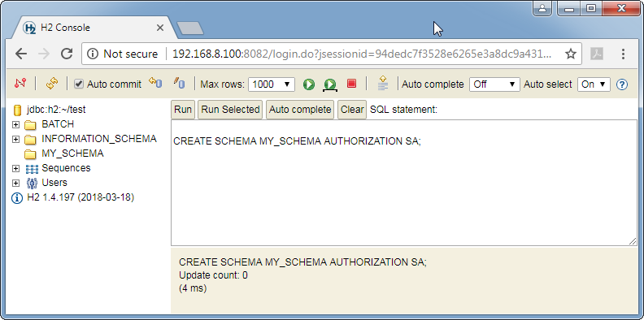Click the BATCH folder icon
Screen dimensions: 644x320
(x=30, y=125)
